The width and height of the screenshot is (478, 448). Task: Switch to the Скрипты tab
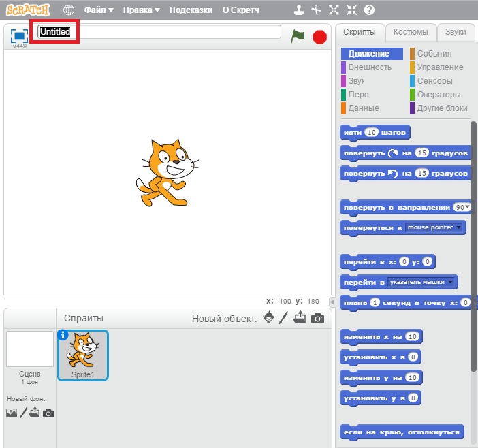[360, 32]
